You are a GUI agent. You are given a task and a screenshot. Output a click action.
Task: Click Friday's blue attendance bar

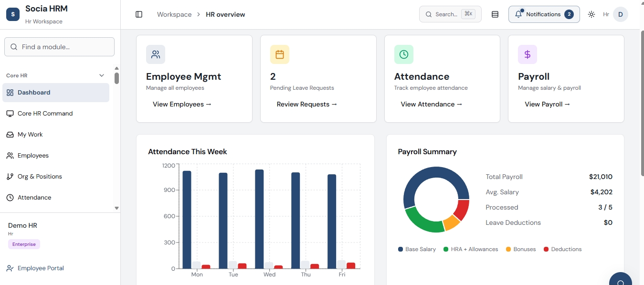coord(332,222)
